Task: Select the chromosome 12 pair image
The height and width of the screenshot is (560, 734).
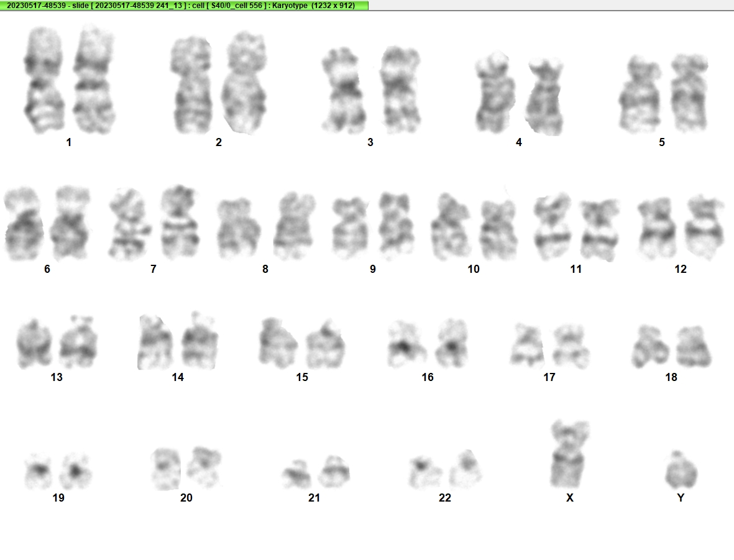Action: [681, 227]
